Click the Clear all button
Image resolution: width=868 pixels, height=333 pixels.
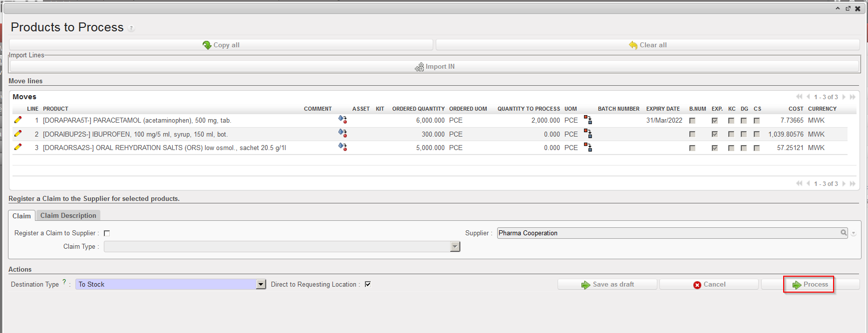point(648,45)
